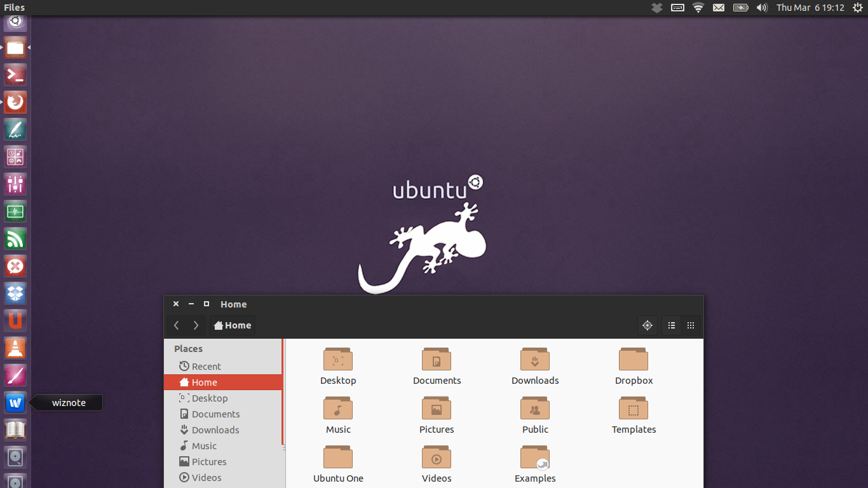The image size is (868, 488).
Task: Open the Templates folder icon
Action: point(634,409)
